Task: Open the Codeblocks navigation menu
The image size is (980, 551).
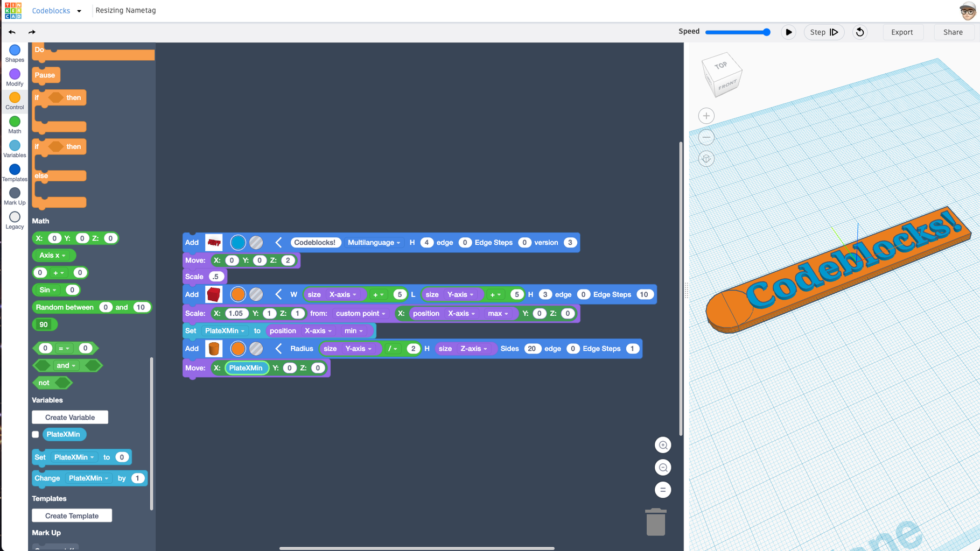Action: coord(57,10)
